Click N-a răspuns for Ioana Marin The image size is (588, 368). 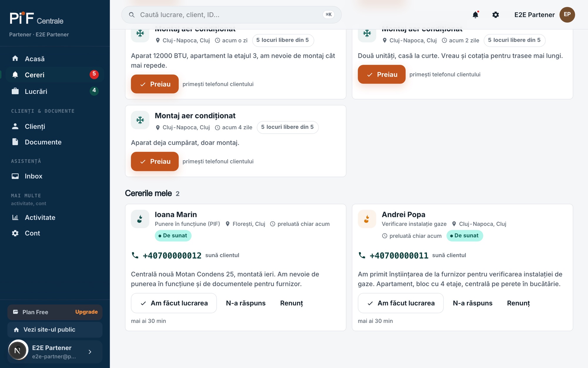[246, 303]
